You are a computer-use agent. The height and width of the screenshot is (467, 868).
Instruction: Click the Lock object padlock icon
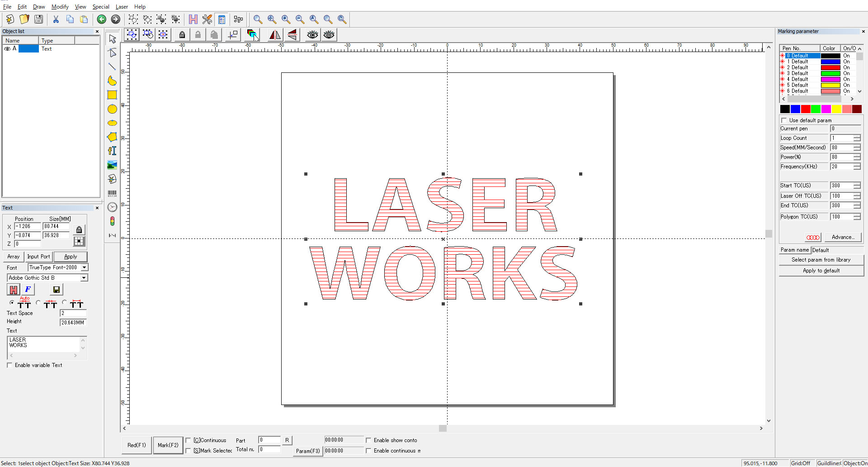click(182, 35)
